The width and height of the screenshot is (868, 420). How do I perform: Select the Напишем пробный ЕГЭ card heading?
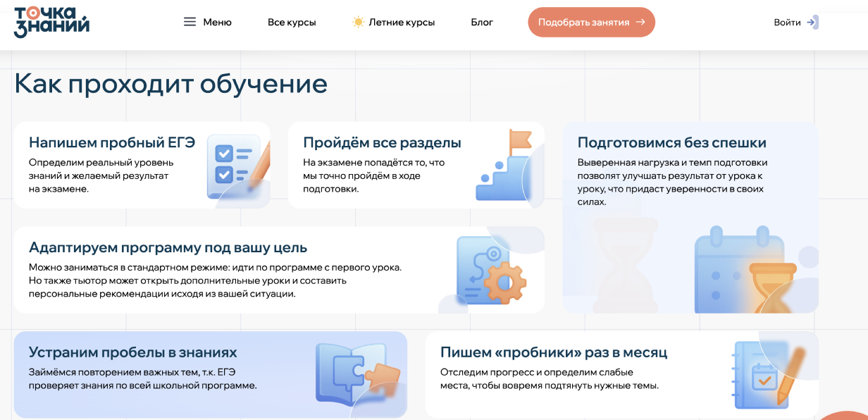point(112,142)
